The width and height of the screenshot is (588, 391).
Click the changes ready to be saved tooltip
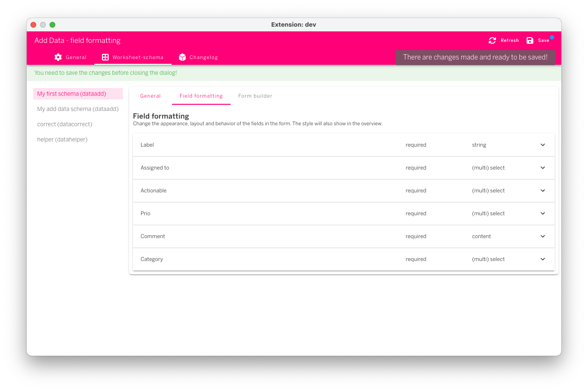(x=475, y=57)
